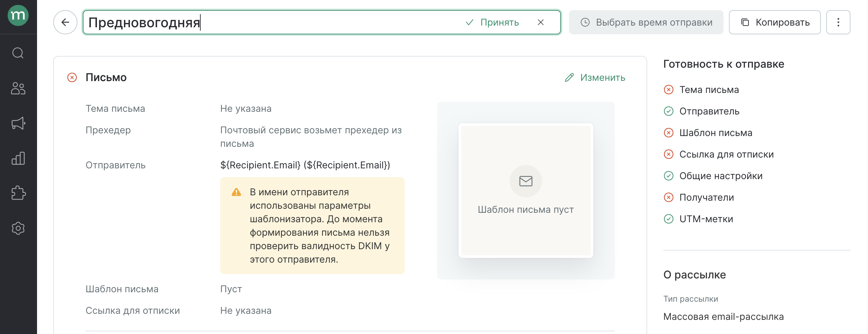Viewport: 868px width, 334px height.
Task: Click Получатели in readiness checklist
Action: 707,198
